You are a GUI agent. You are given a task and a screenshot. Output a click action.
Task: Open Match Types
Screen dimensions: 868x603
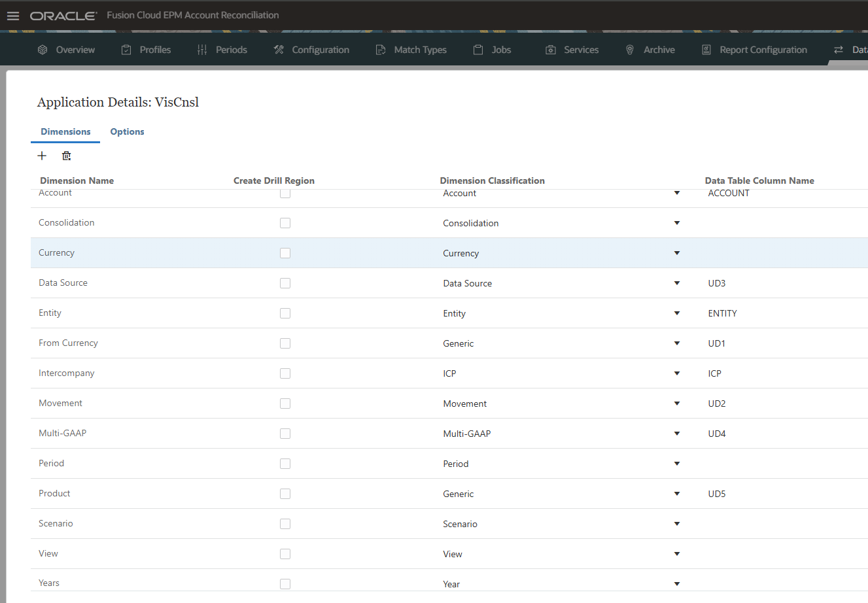[421, 50]
